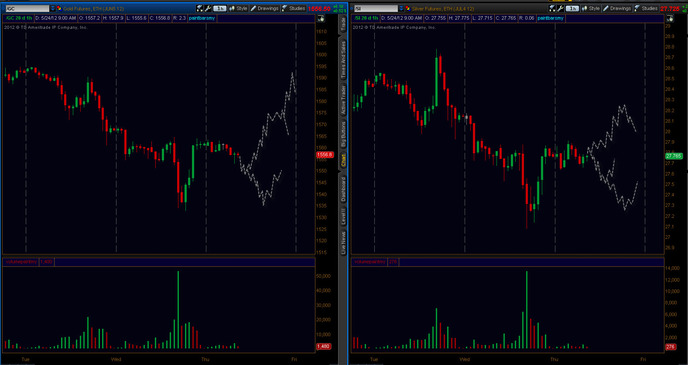Screen dimensions: 688x365
Task: Toggle the 1h timeframe button on Silver chart
Action: pos(572,8)
